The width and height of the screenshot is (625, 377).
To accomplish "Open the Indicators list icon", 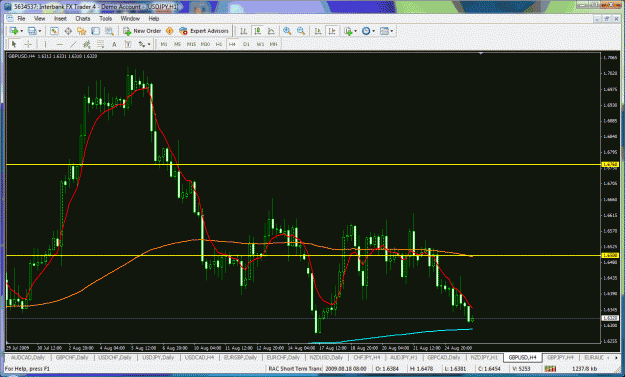I will click(348, 31).
